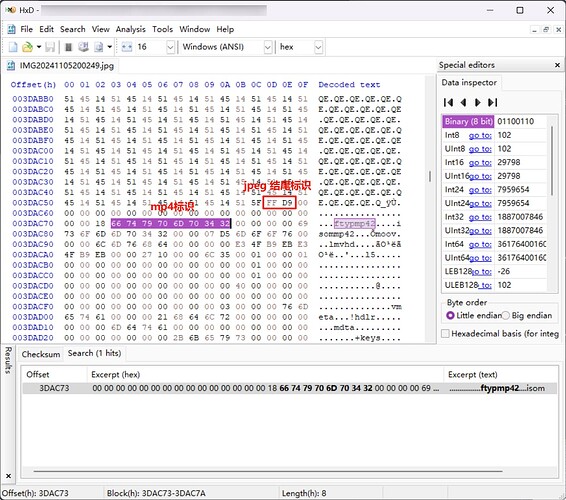Select Little endian byte order
This screenshot has width=566, height=500.
pos(450,315)
